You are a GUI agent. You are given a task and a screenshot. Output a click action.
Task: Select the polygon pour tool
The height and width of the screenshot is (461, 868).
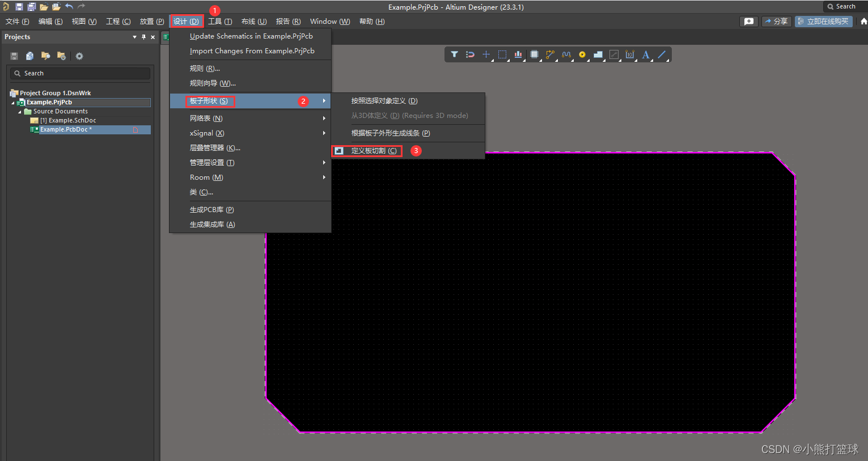pos(598,54)
